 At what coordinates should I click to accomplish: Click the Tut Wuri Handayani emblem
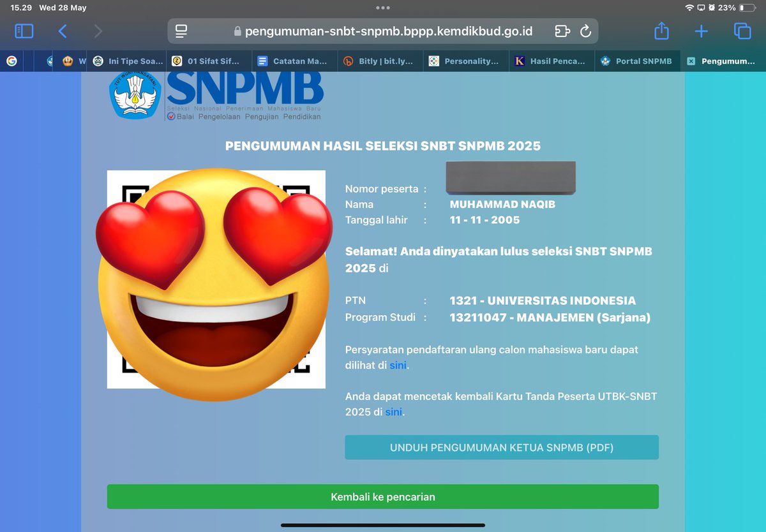click(x=136, y=94)
